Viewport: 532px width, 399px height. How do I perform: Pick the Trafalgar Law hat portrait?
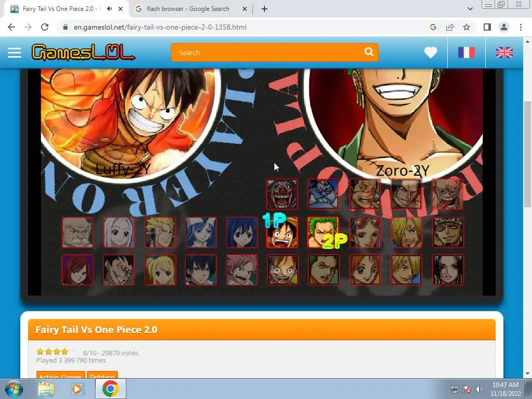pos(448,232)
